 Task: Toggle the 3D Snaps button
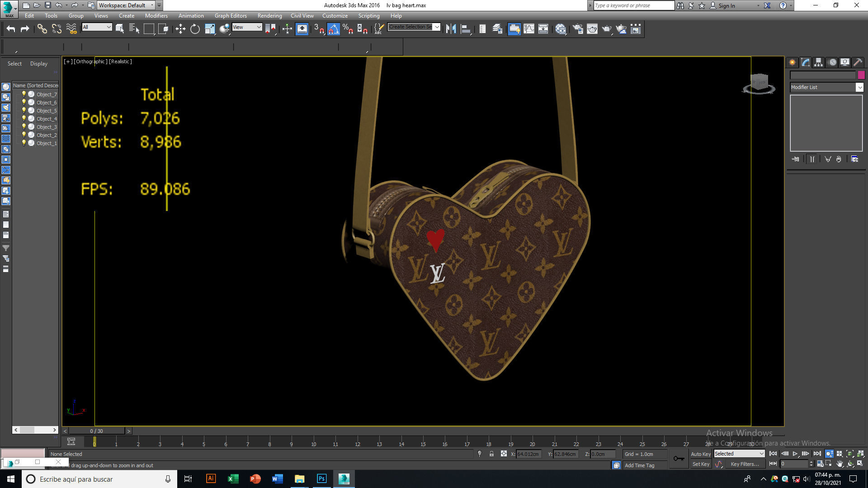click(319, 29)
